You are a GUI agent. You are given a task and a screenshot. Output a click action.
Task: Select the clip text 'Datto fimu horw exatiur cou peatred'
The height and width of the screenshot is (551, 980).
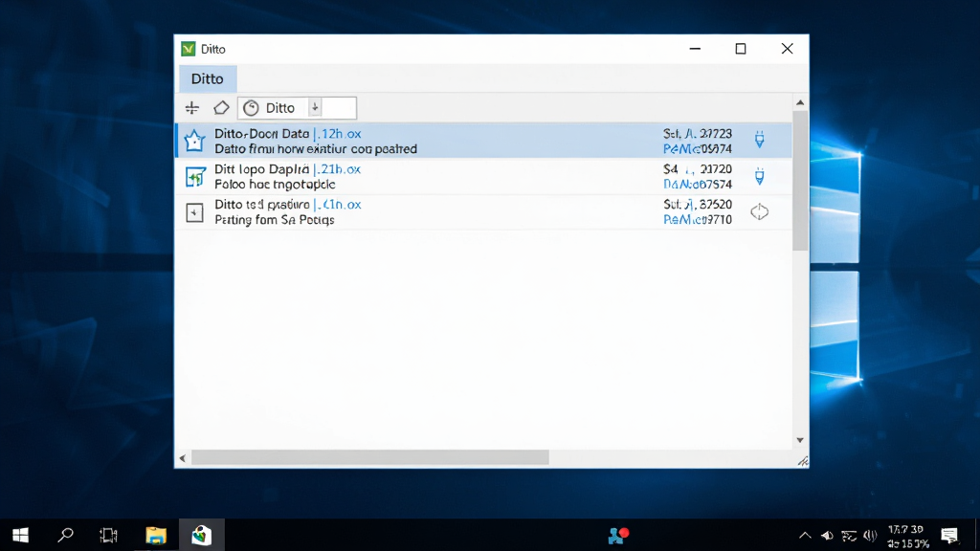(x=316, y=149)
